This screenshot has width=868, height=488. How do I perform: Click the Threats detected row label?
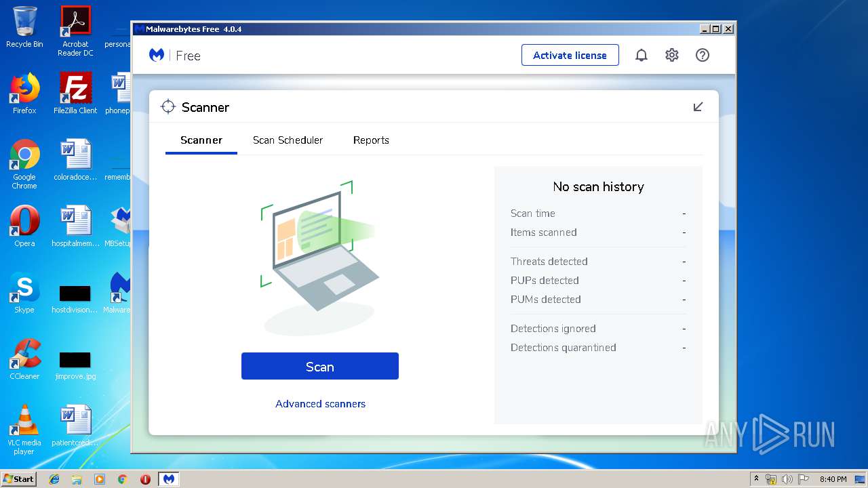[x=549, y=262]
